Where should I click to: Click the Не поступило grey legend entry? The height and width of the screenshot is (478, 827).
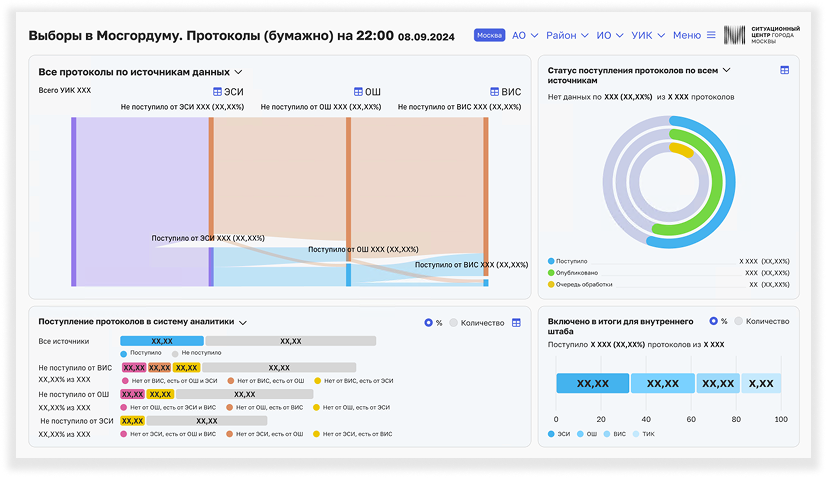[x=197, y=353]
